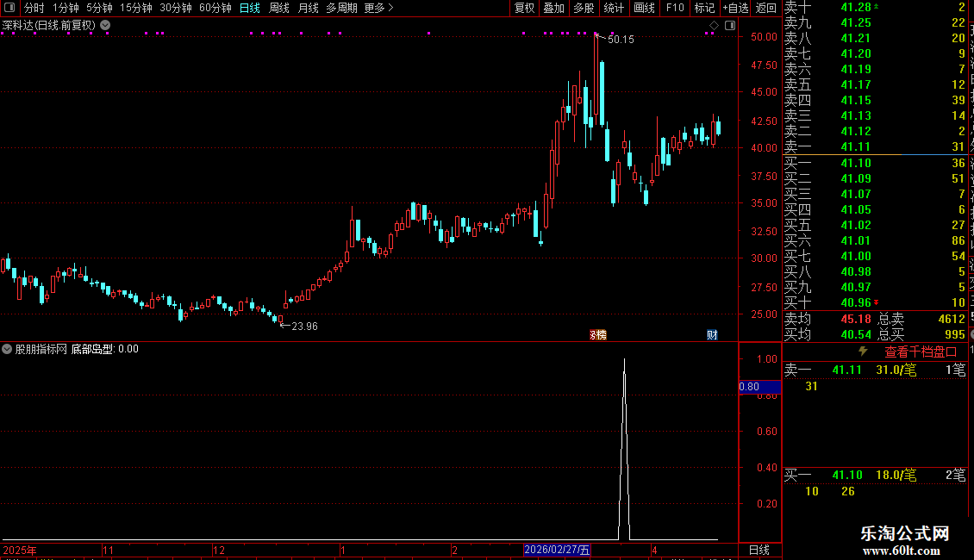Open 查看千档盘口 link

pos(921,352)
